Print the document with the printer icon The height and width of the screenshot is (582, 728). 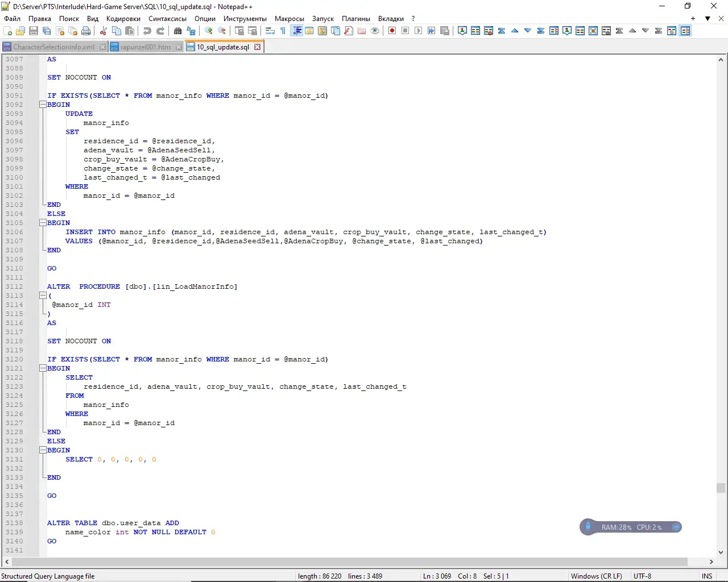[86, 31]
